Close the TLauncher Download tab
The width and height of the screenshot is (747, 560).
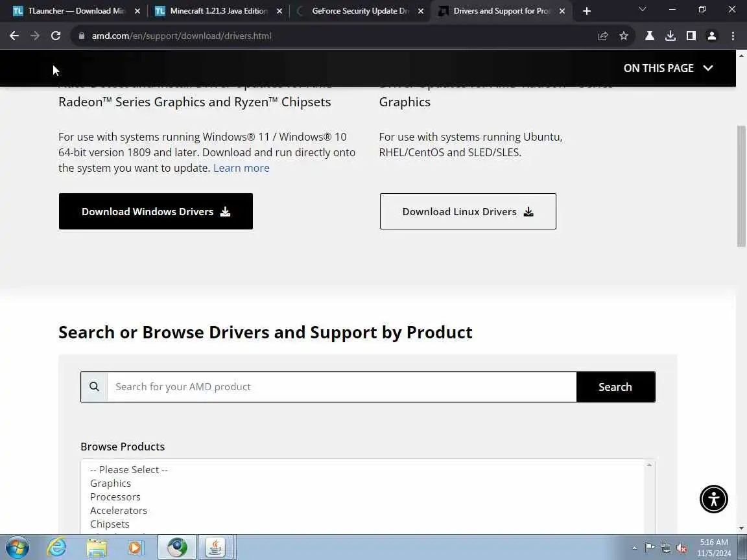pyautogui.click(x=137, y=11)
